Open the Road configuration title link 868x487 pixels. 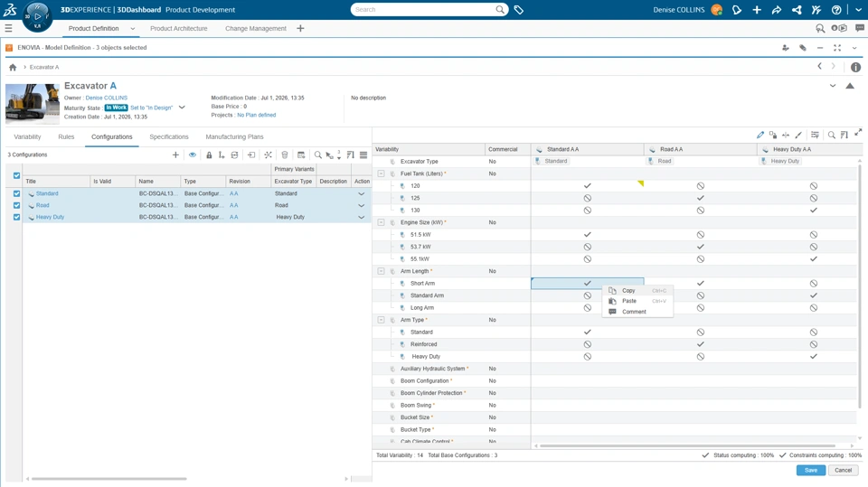point(42,205)
